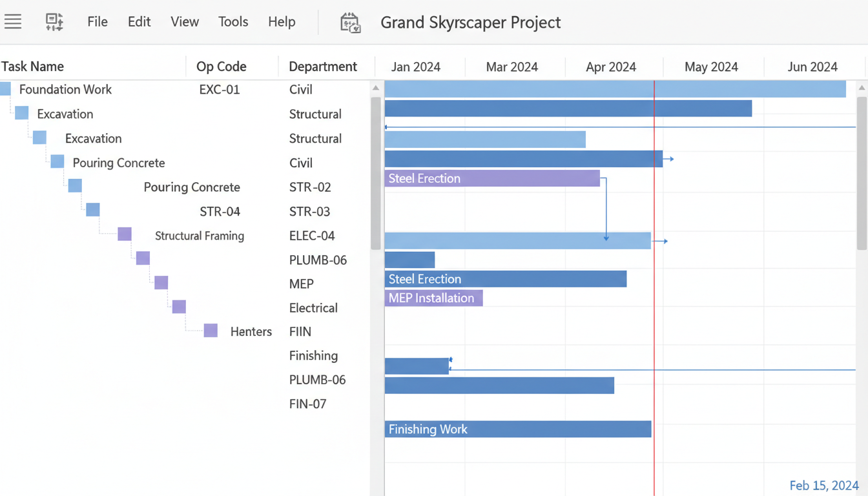Sort by the Op Code column header
This screenshot has width=868, height=496.
(x=222, y=67)
